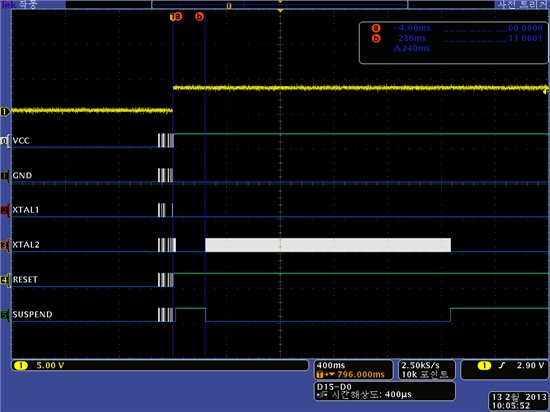Click cursor readout box showing Δ240ms

click(453, 43)
